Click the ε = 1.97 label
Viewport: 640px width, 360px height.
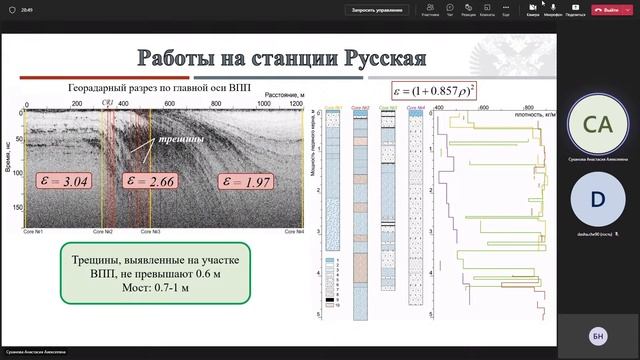tap(246, 182)
